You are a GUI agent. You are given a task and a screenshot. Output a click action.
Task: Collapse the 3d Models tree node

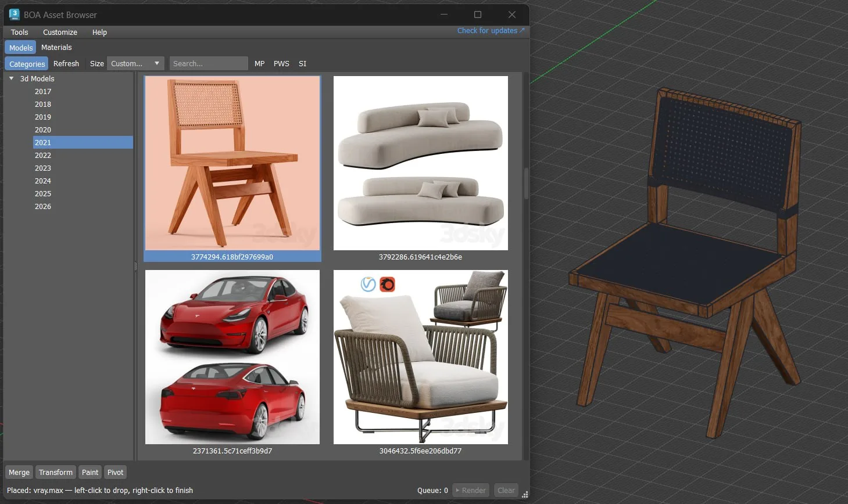[x=11, y=78]
